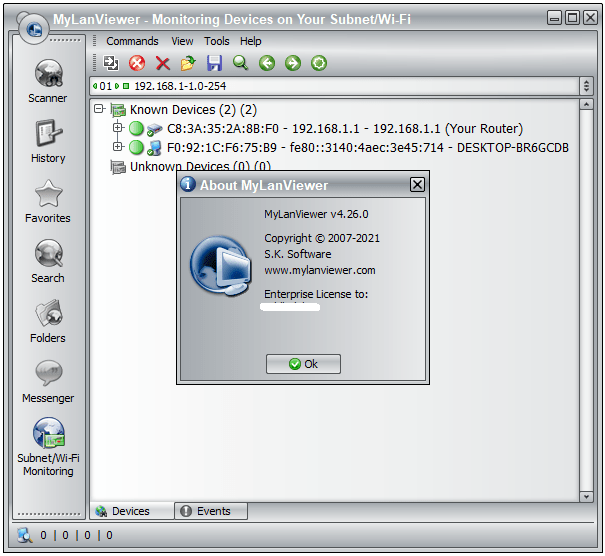Click the blue floppy save icon
Image resolution: width=605 pixels, height=556 pixels.
click(214, 63)
